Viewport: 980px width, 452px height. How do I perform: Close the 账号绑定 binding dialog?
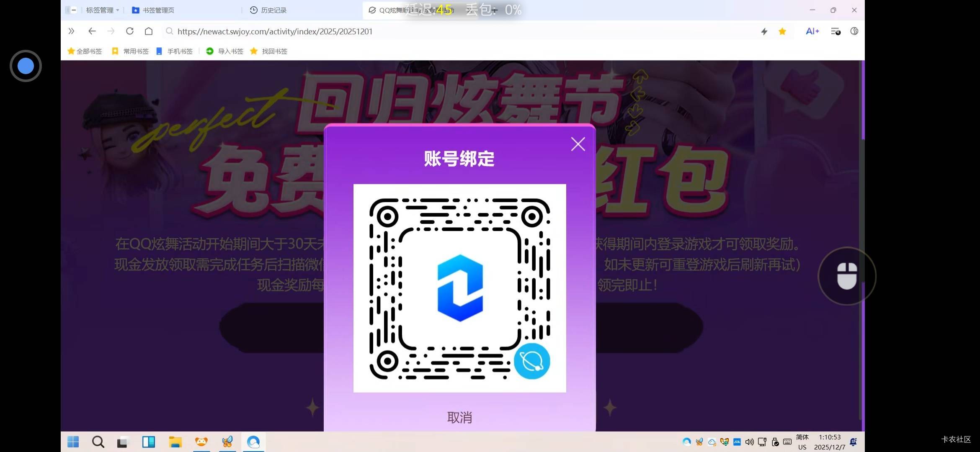pyautogui.click(x=578, y=144)
